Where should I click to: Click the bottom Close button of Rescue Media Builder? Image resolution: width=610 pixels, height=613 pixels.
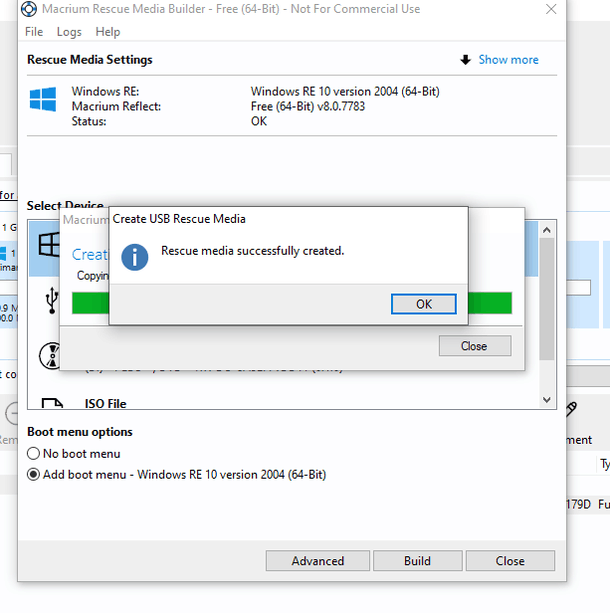(510, 561)
